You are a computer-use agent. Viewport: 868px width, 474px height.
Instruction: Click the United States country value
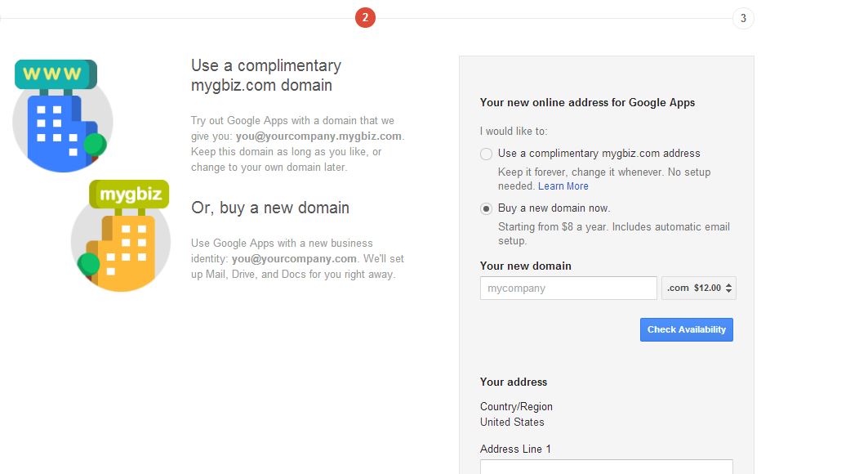[512, 423]
